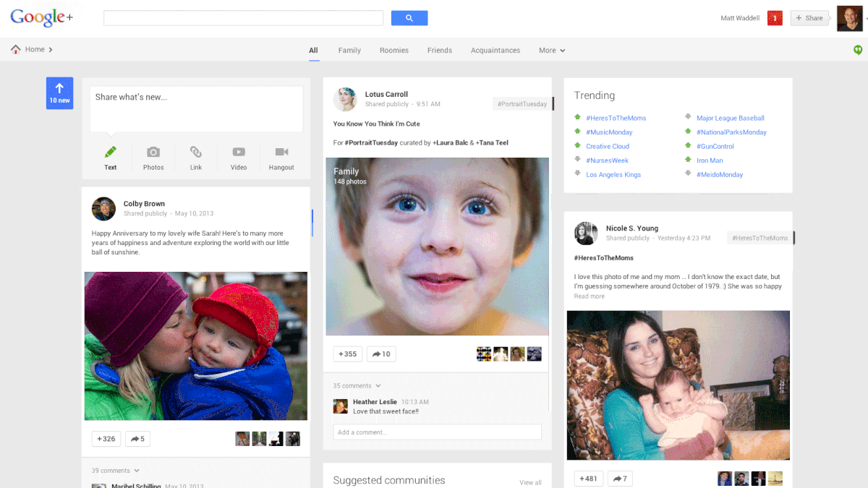Open the Heather Leslie commenter name
Viewport: 868px width, 488px height.
point(375,402)
